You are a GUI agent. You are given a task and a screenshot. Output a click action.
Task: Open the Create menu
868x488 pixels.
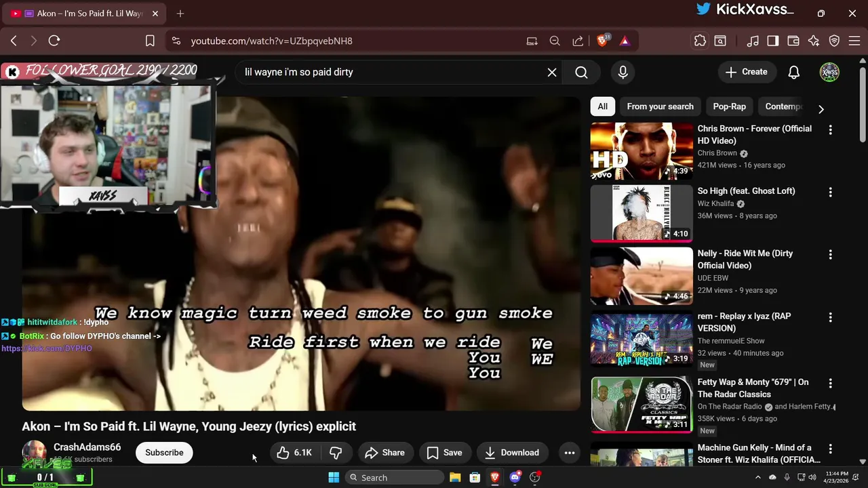747,72
